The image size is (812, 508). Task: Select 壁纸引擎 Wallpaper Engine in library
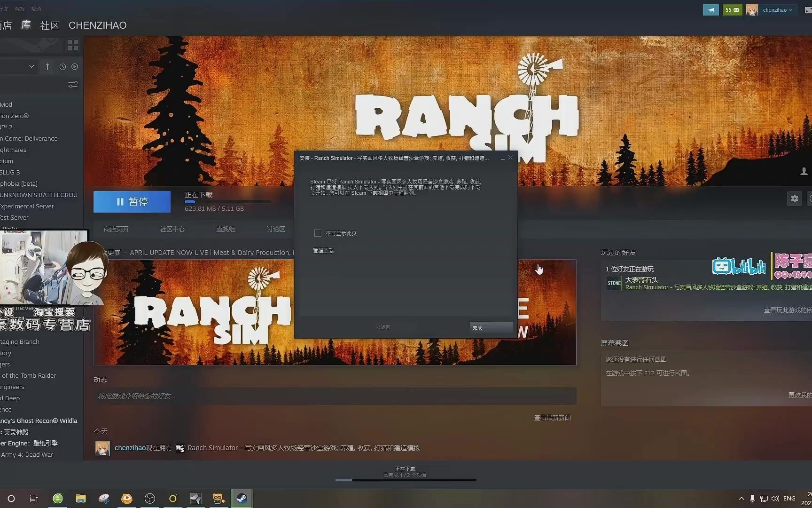(x=29, y=444)
